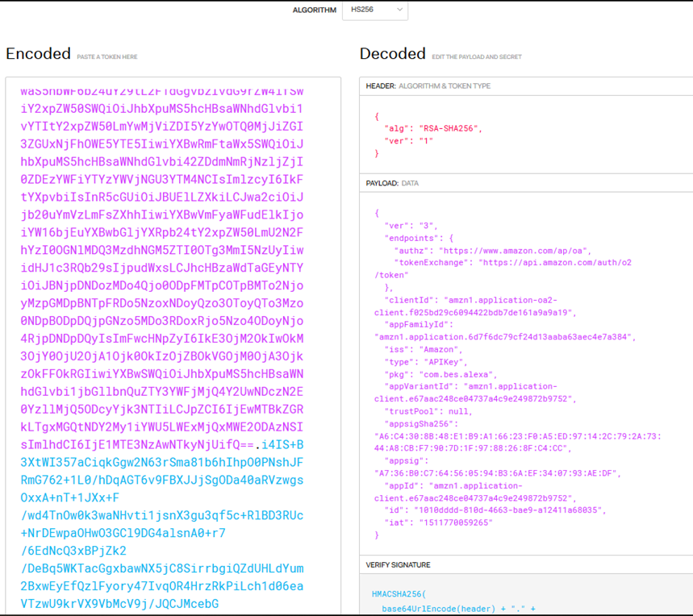Click the Decoded section heading

pyautogui.click(x=393, y=54)
